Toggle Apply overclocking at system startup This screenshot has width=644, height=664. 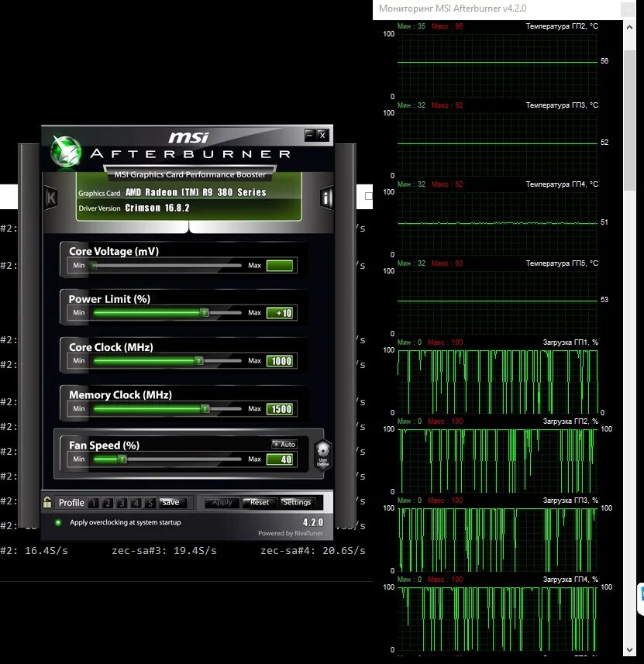(58, 522)
